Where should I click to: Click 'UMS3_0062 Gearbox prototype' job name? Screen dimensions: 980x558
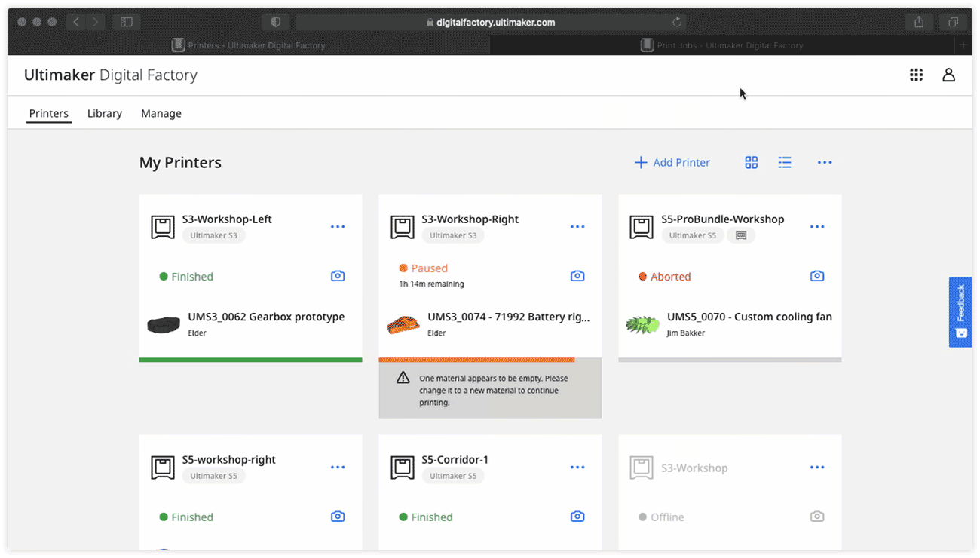click(266, 317)
